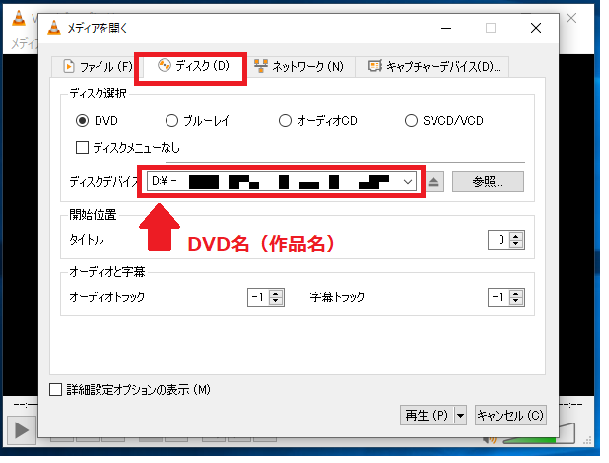Open the ネットワーク (N) tab
The image size is (609, 463).
(x=299, y=66)
